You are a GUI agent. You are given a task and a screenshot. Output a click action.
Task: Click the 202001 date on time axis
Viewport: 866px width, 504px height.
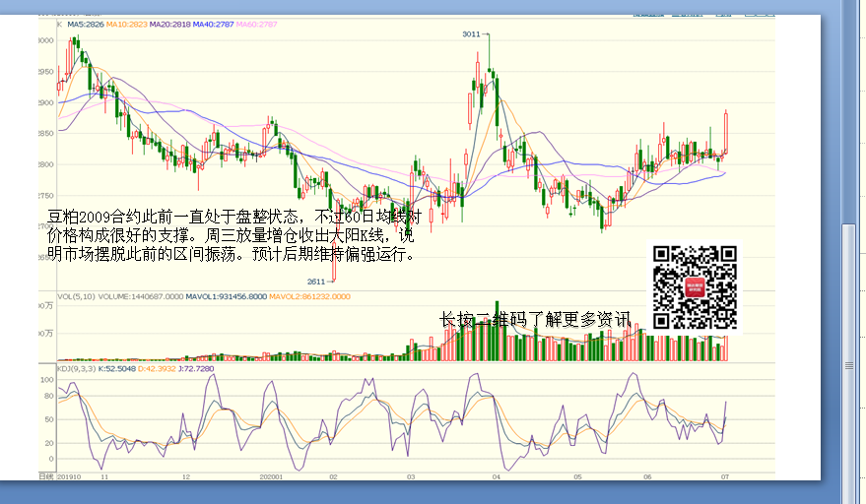coord(271,475)
